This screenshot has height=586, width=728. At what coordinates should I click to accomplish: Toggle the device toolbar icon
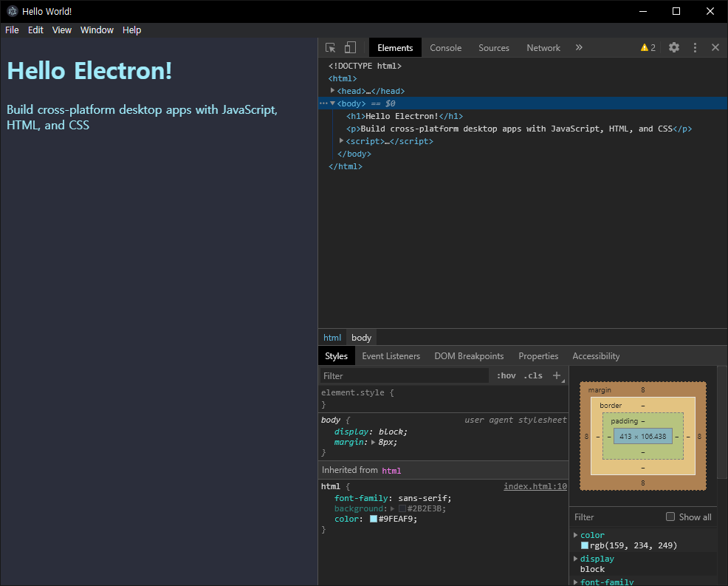(350, 47)
